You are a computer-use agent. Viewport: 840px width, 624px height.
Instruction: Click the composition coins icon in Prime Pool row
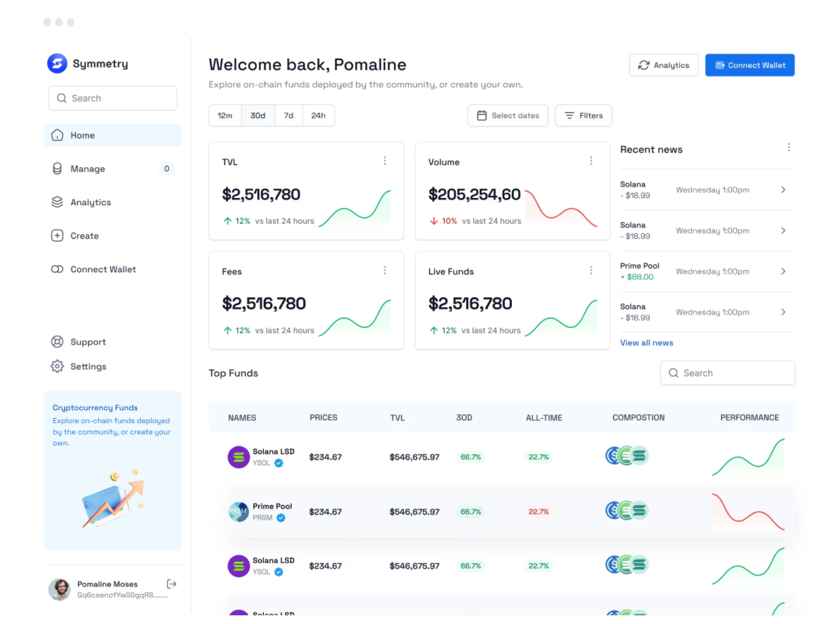pyautogui.click(x=627, y=511)
